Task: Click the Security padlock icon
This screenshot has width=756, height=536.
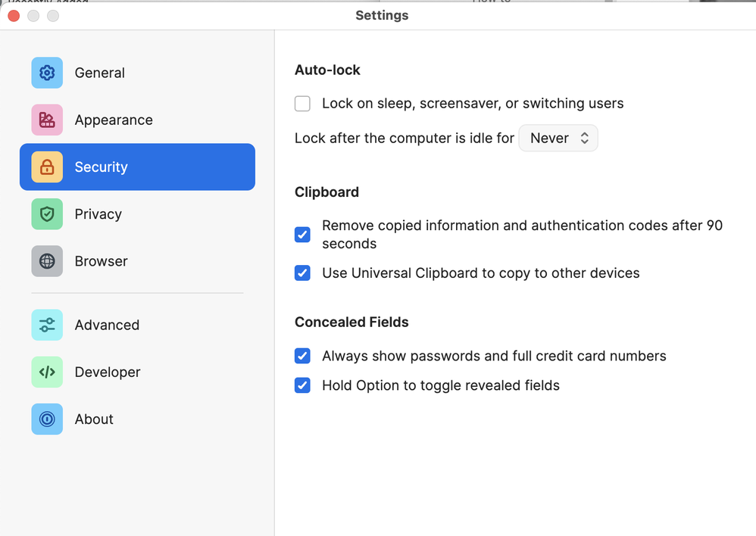Action: coord(47,167)
